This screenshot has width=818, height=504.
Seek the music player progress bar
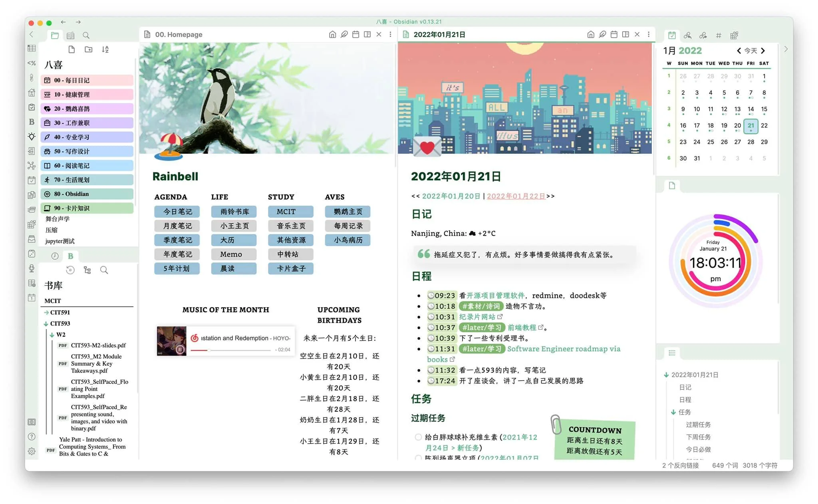point(240,350)
